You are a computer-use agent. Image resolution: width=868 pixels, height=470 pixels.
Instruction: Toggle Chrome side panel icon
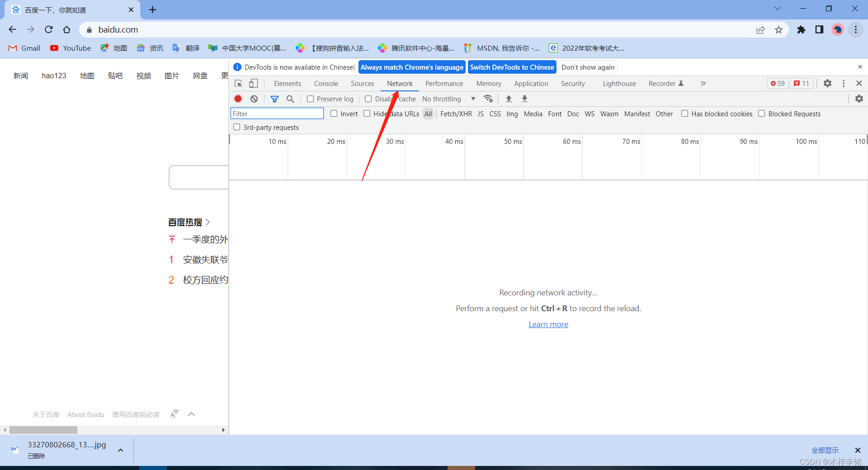tap(819, 30)
